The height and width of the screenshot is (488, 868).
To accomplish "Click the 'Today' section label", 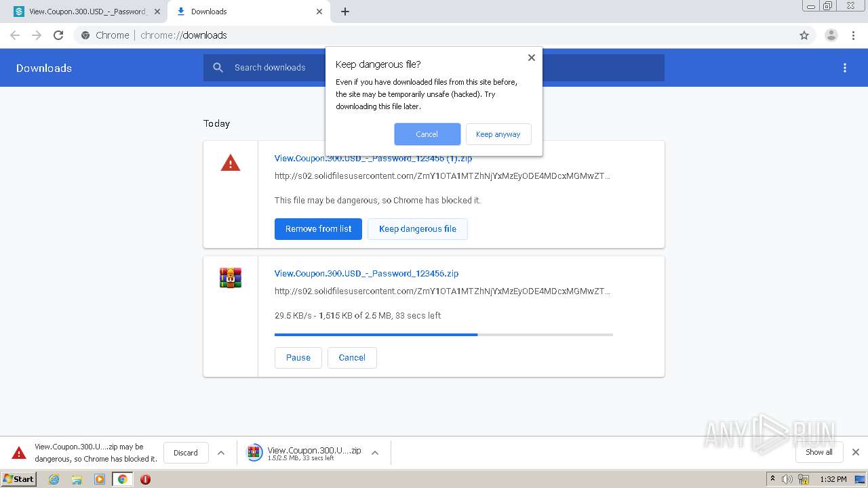I will pyautogui.click(x=216, y=123).
